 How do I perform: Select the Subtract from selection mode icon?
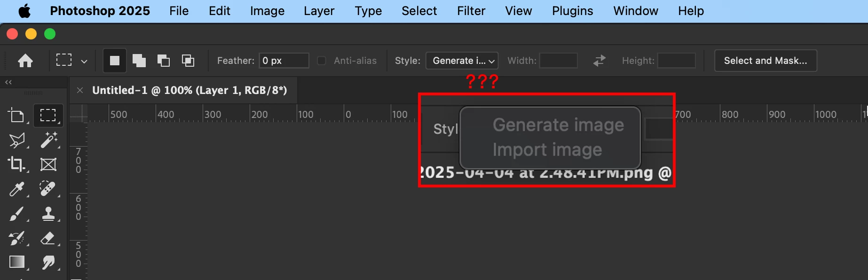[164, 61]
